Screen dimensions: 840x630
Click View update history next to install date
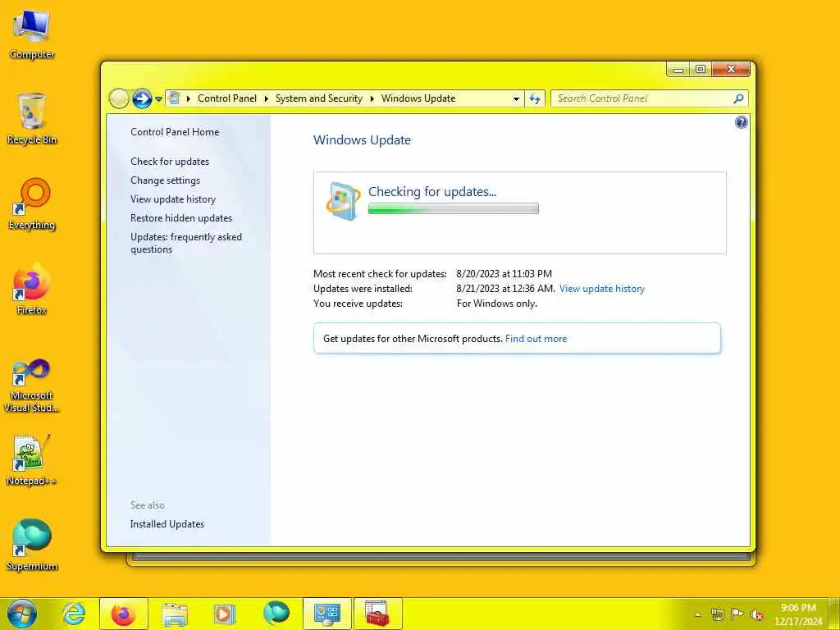click(601, 289)
